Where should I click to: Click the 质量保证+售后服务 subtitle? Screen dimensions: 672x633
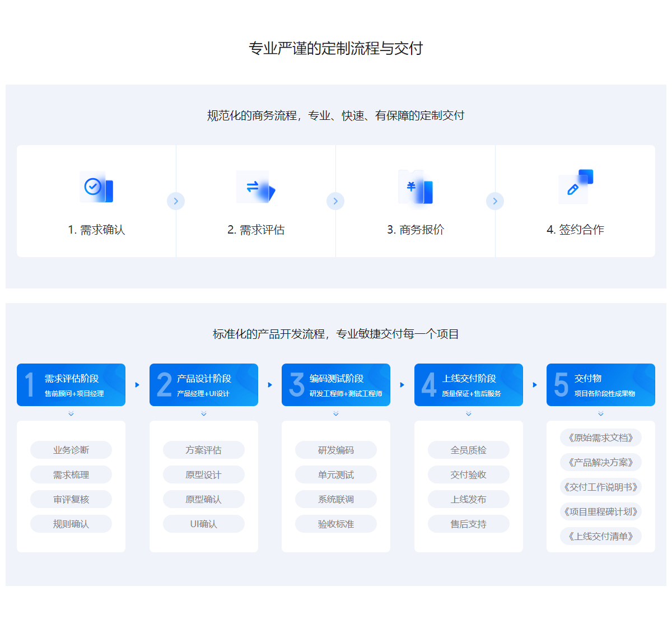coord(472,394)
